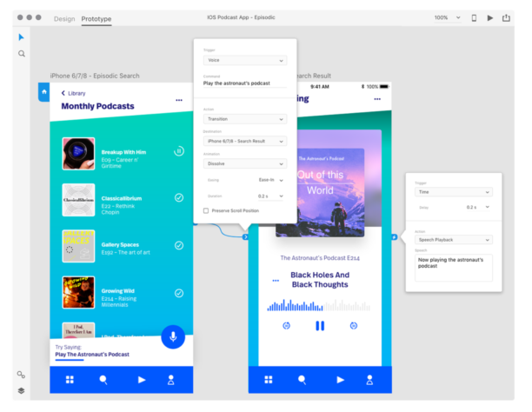
Task: Click the skip-forward icon
Action: [x=354, y=326]
